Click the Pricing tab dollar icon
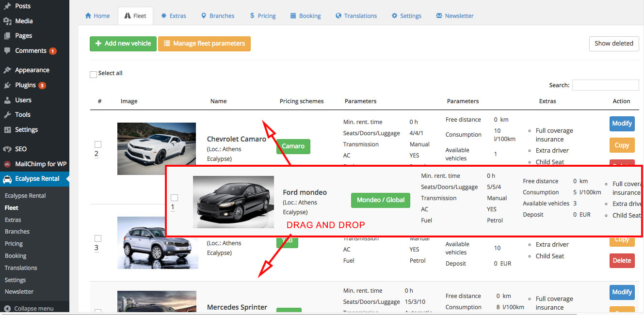The width and height of the screenshot is (644, 315). (252, 16)
